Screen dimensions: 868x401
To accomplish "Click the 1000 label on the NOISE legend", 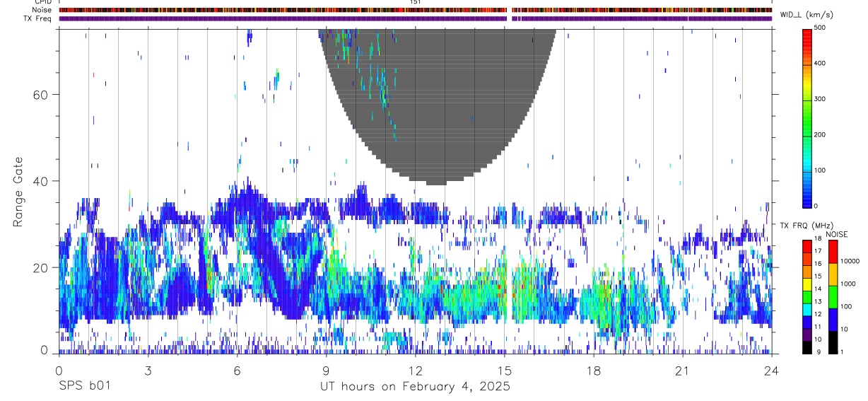I will coord(848,284).
